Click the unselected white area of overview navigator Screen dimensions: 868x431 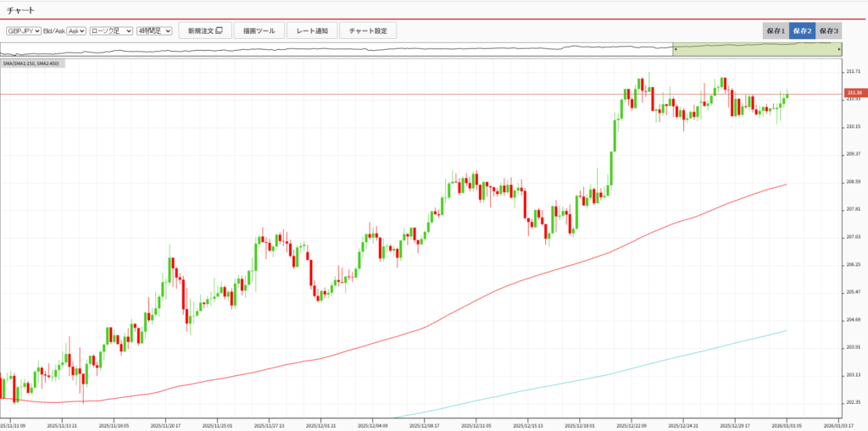[x=339, y=50]
